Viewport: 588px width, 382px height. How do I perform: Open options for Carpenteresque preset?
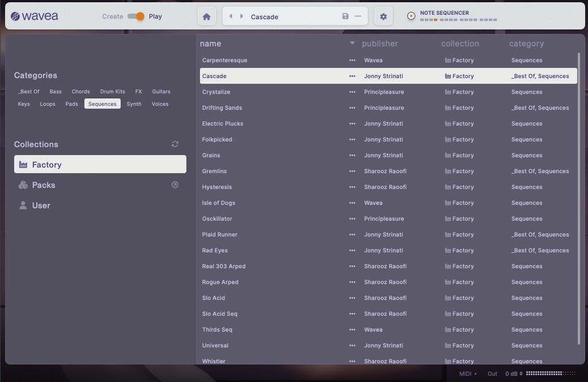[x=352, y=61]
